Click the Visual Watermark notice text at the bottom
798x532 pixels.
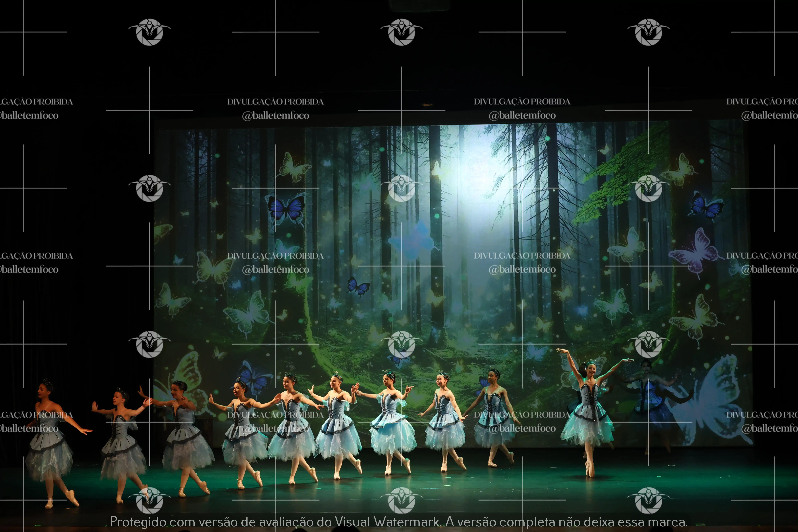tap(399, 521)
